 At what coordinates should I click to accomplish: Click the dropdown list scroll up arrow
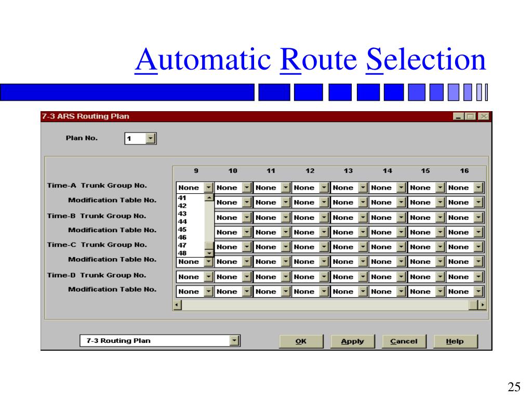209,197
